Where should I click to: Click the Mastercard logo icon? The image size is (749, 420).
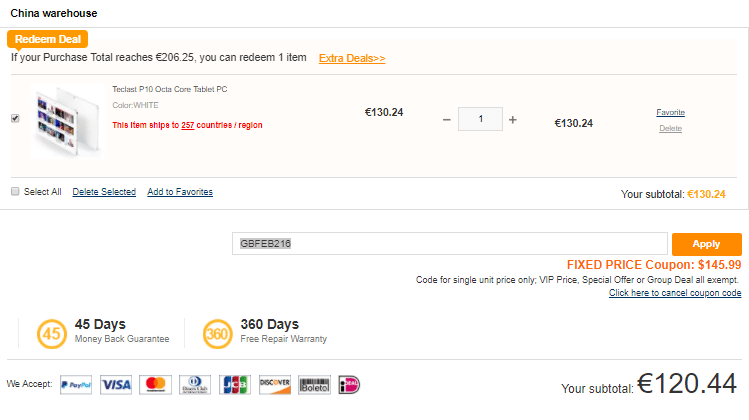pos(154,385)
